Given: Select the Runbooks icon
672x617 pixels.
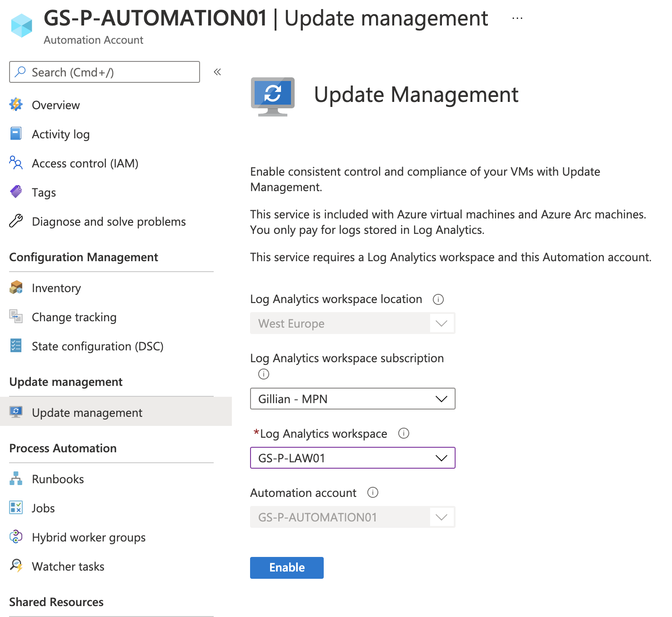Looking at the screenshot, I should pos(16,479).
